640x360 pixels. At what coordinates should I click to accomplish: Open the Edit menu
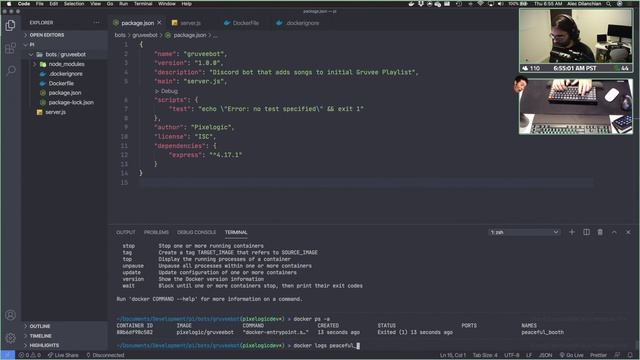click(x=53, y=4)
